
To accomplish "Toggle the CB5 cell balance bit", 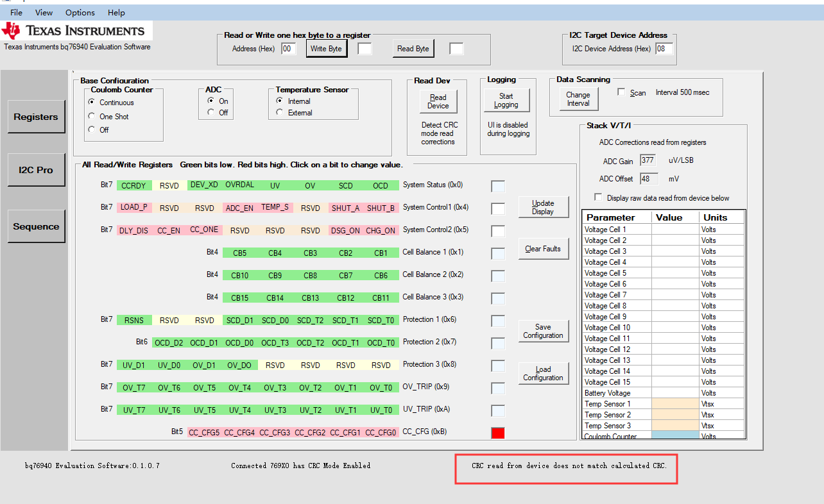I will 240,253.
